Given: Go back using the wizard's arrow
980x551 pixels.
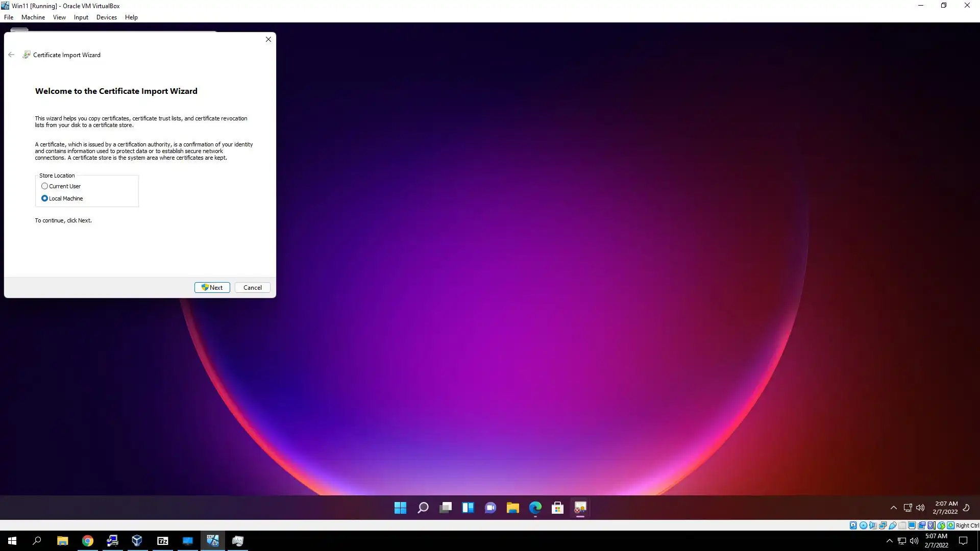Looking at the screenshot, I should [11, 55].
